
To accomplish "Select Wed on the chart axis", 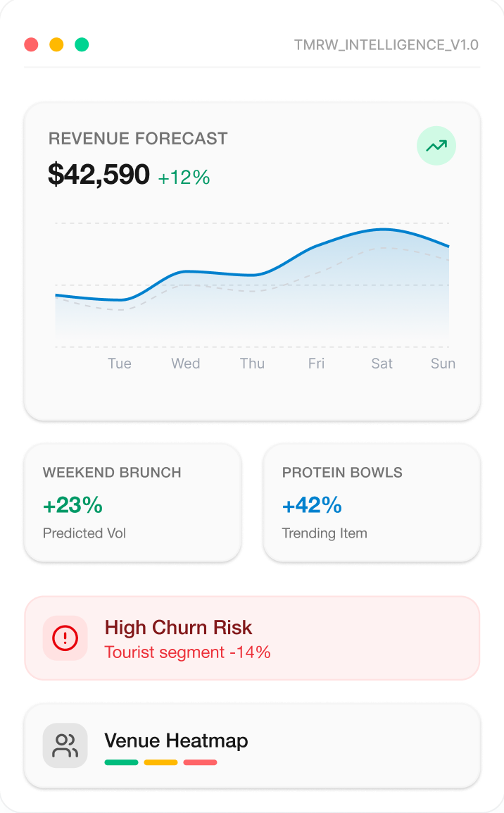I will point(186,364).
